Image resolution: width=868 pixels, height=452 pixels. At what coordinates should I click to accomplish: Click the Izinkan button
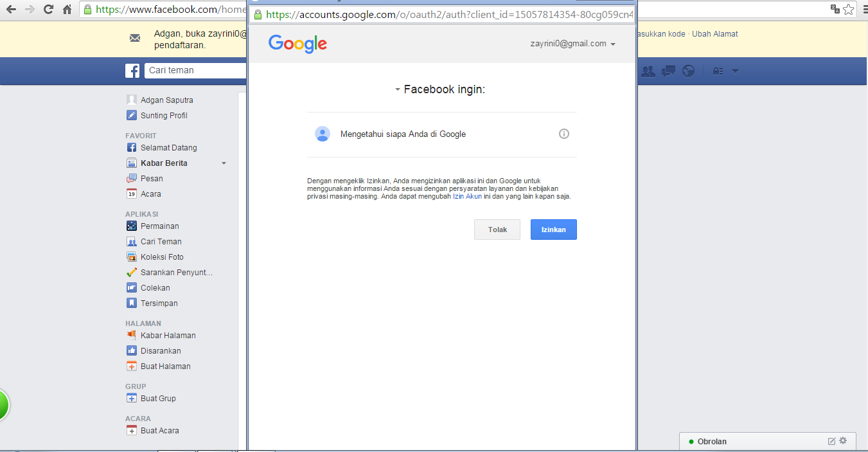(x=554, y=230)
